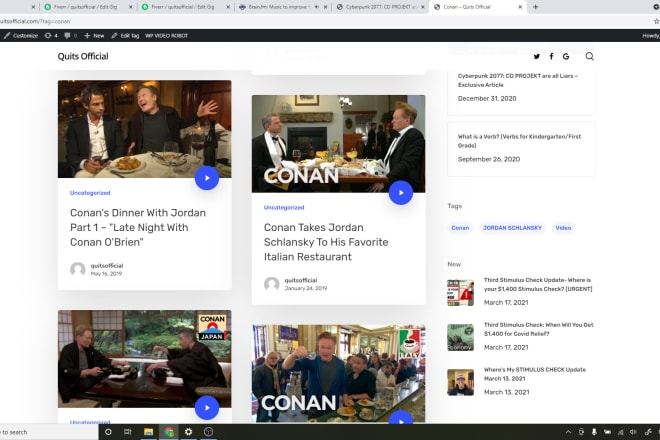Open Cyberpunk 2077 CD PROJEKT article link

point(518,80)
